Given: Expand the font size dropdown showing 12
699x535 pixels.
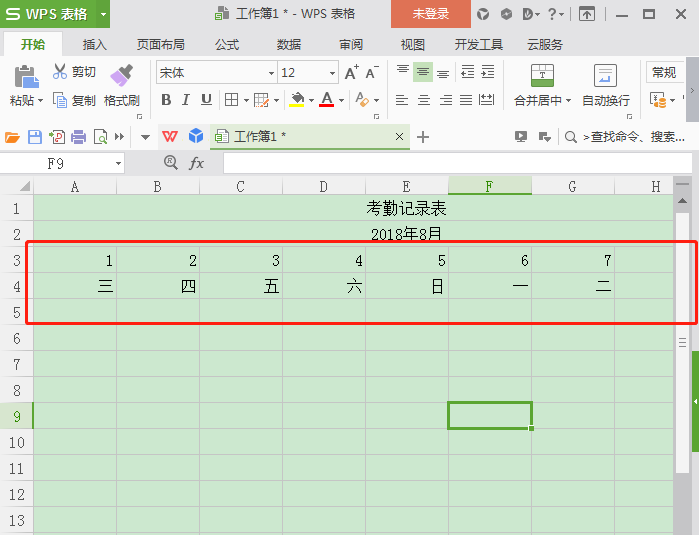Looking at the screenshot, I should coord(332,73).
